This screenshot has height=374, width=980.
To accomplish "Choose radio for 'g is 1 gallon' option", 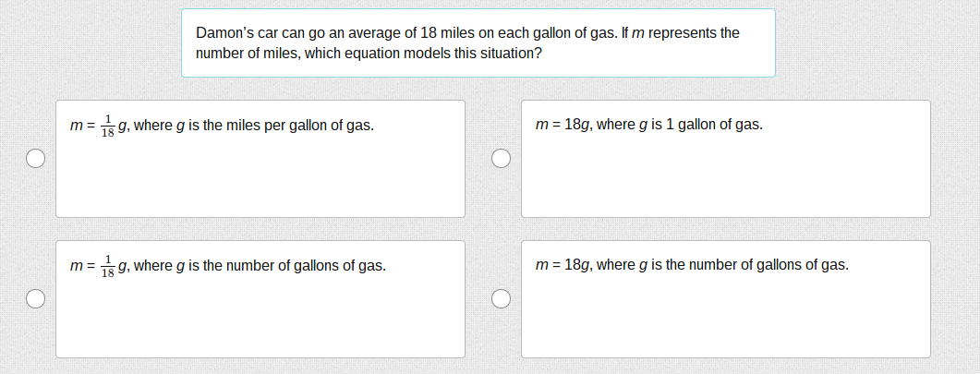I will [x=501, y=159].
